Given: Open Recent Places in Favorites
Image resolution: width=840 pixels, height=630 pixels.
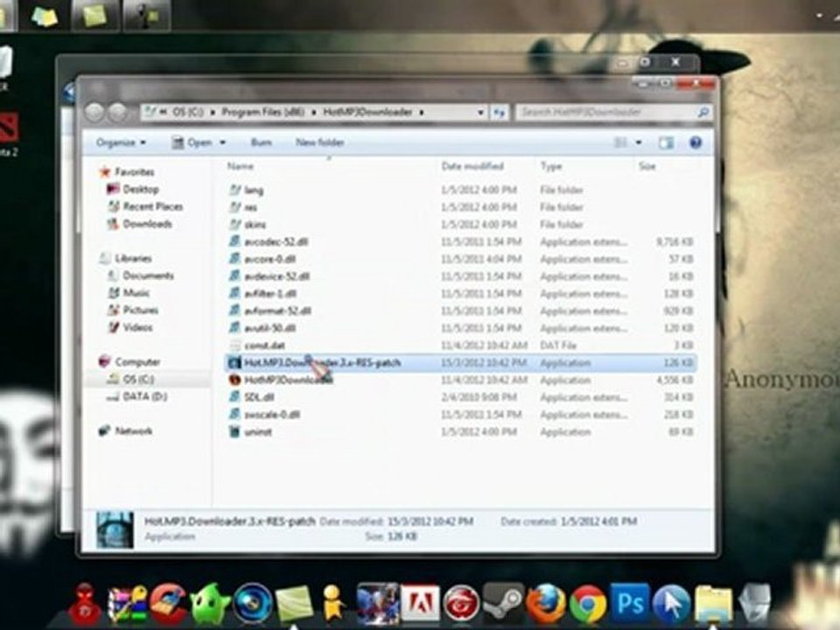Looking at the screenshot, I should 152,206.
